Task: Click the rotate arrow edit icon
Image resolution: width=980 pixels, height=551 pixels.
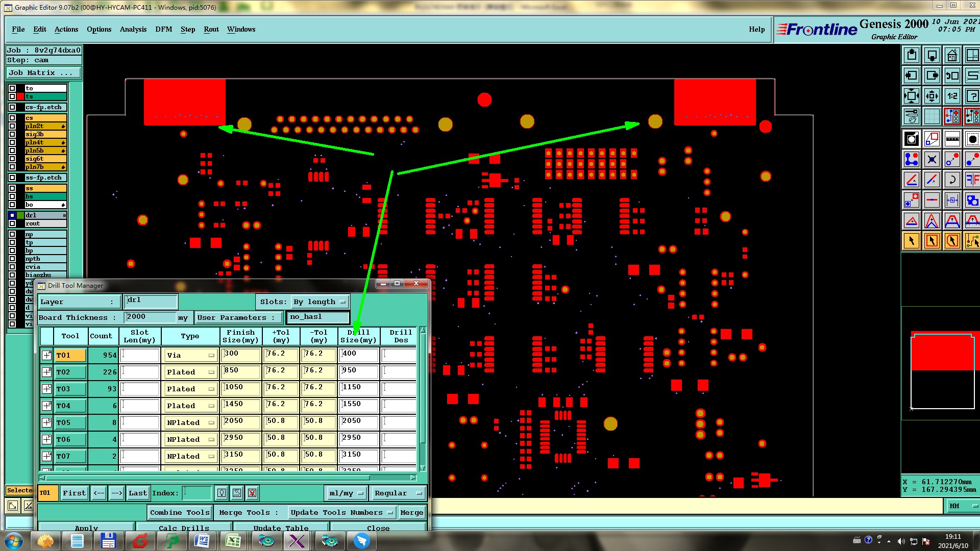Action: (x=952, y=180)
